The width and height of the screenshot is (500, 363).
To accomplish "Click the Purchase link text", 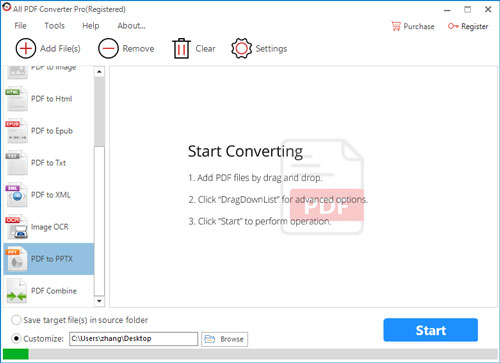I will [419, 26].
